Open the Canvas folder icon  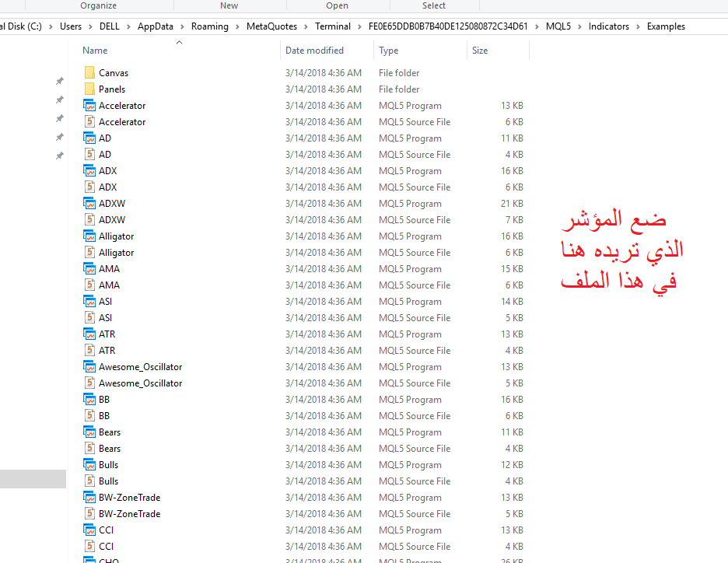click(89, 73)
